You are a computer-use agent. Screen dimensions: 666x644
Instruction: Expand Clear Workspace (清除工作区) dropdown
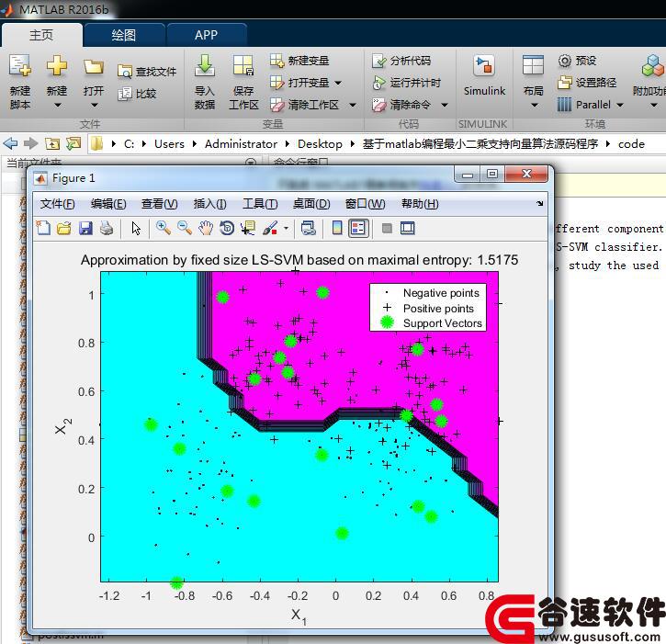(353, 105)
